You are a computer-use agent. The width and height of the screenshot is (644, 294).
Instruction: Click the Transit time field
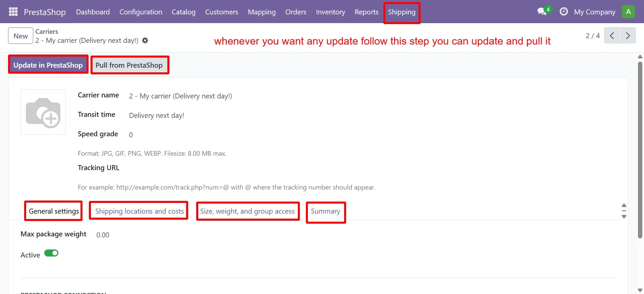point(157,116)
